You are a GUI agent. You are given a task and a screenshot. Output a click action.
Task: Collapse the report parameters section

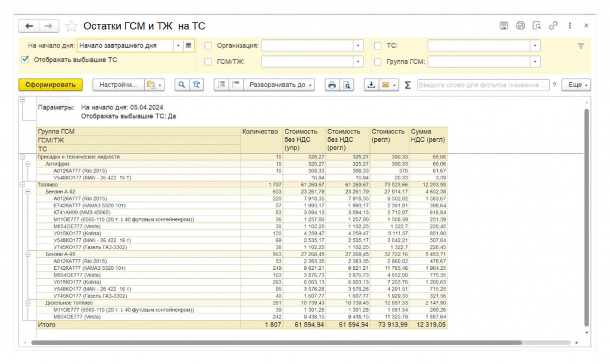pyautogui.click(x=23, y=100)
